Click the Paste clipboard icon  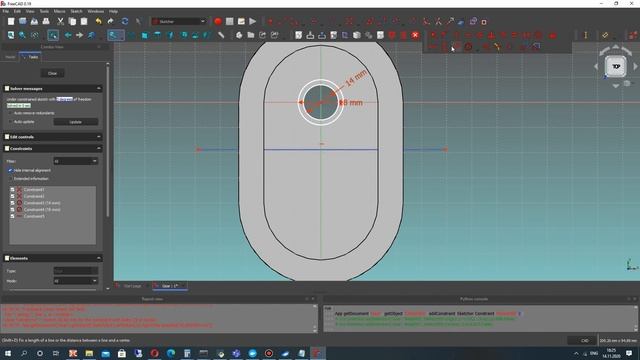click(x=84, y=22)
